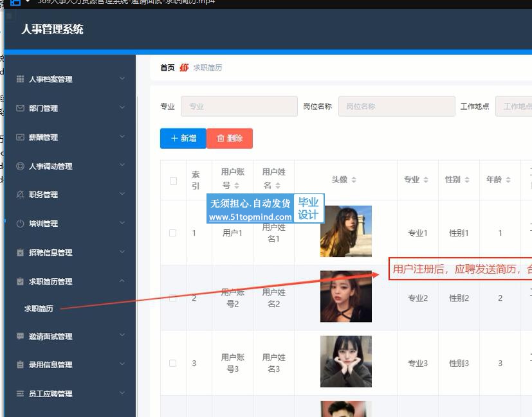Image resolution: width=532 pixels, height=417 pixels.
Task: Click the 新增 button
Action: [183, 138]
